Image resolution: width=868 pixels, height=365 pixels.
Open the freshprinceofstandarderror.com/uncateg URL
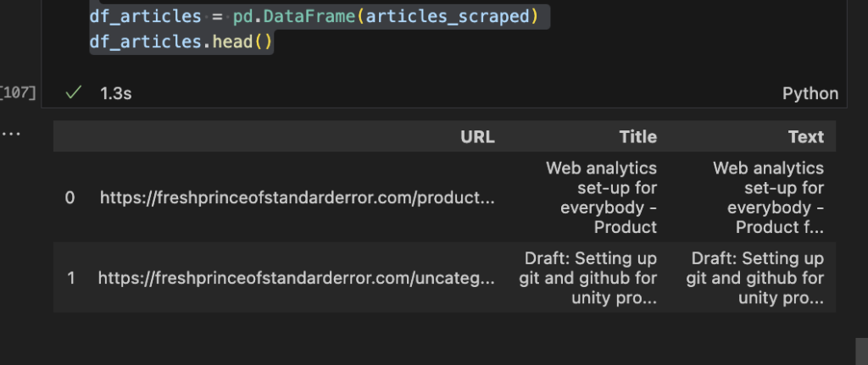296,278
